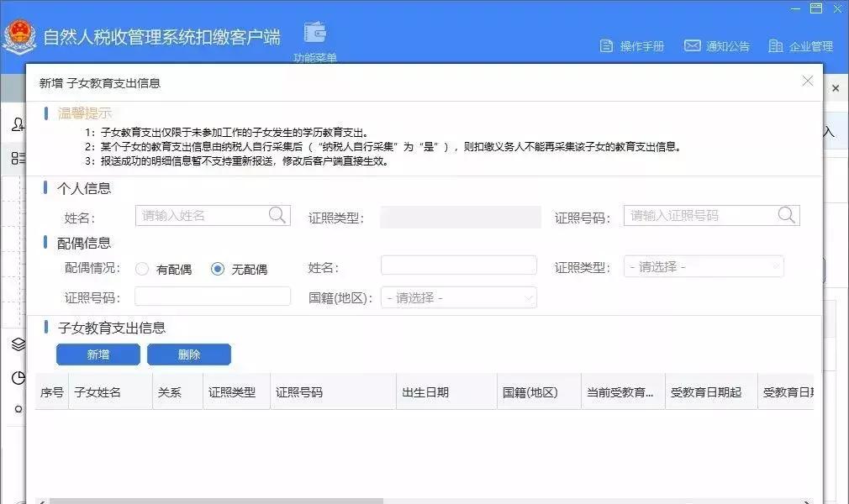Screen dimensions: 849x504
Task: Click the 删除 button
Action: [189, 354]
